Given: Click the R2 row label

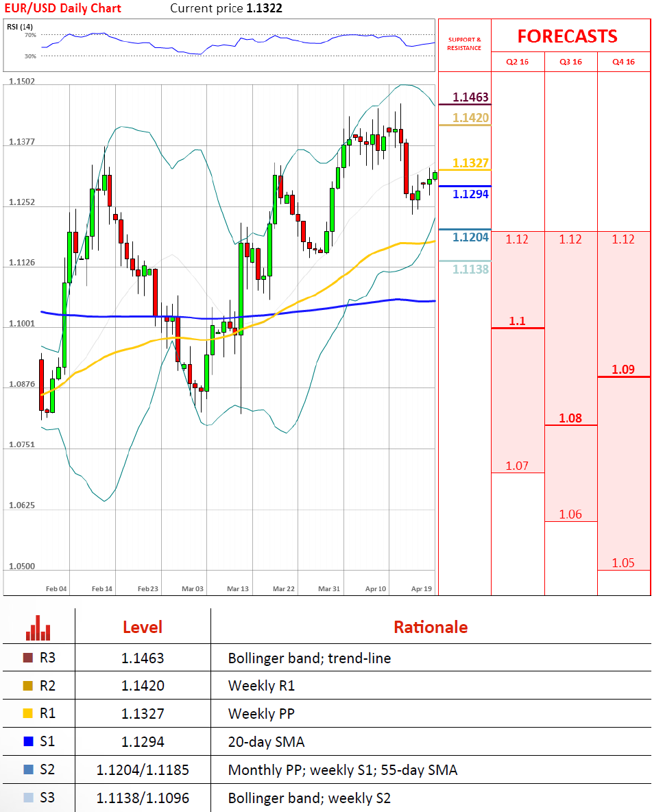Looking at the screenshot, I should [47, 686].
